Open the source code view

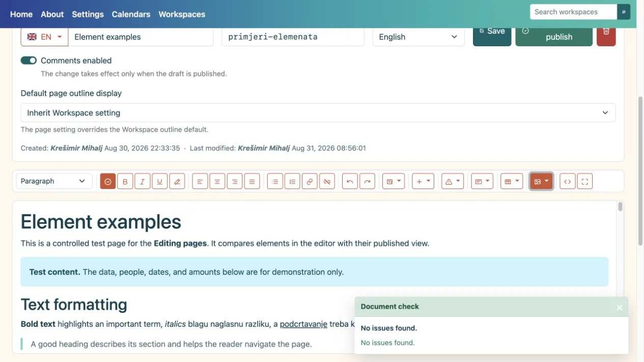click(x=568, y=182)
